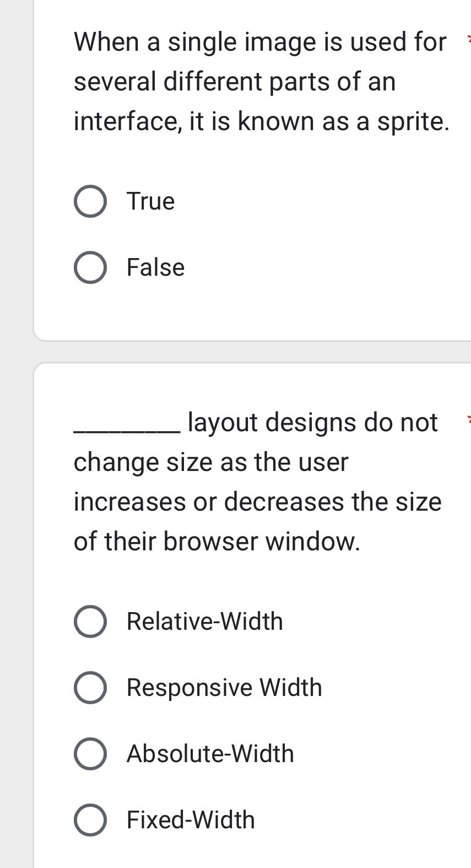The image size is (471, 868).
Task: Click the True option label text
Action: pyautogui.click(x=150, y=201)
